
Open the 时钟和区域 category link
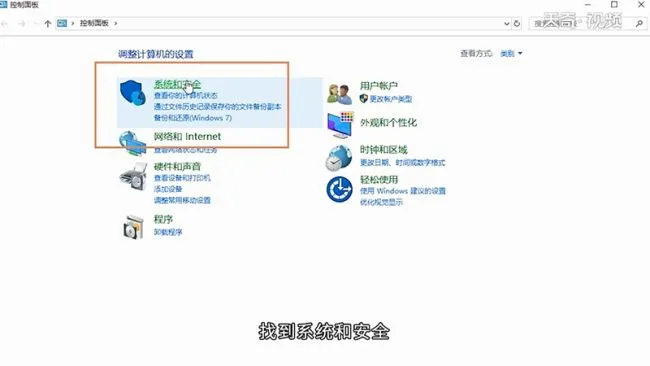coord(383,150)
